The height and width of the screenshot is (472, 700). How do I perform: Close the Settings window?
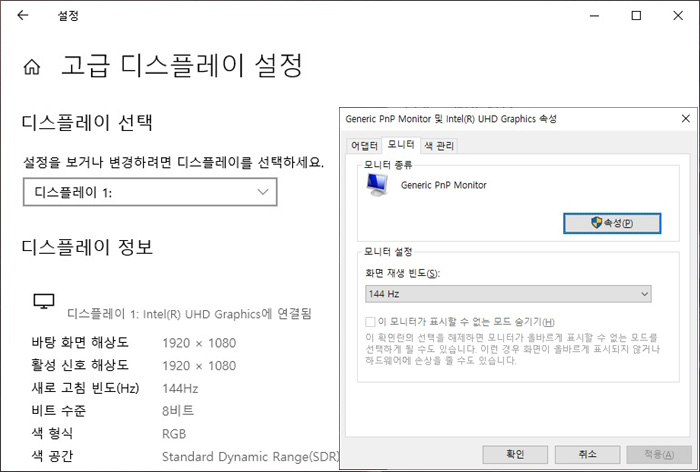click(x=678, y=16)
